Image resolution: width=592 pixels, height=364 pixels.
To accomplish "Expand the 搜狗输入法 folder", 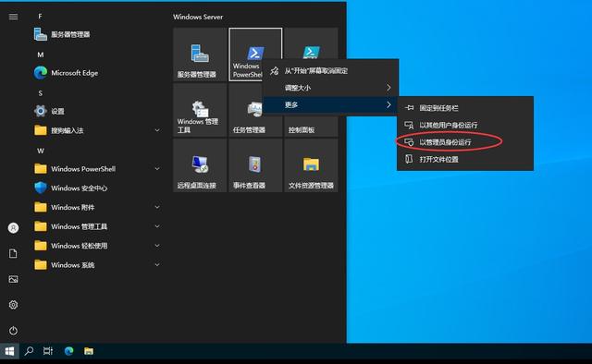I will point(97,130).
